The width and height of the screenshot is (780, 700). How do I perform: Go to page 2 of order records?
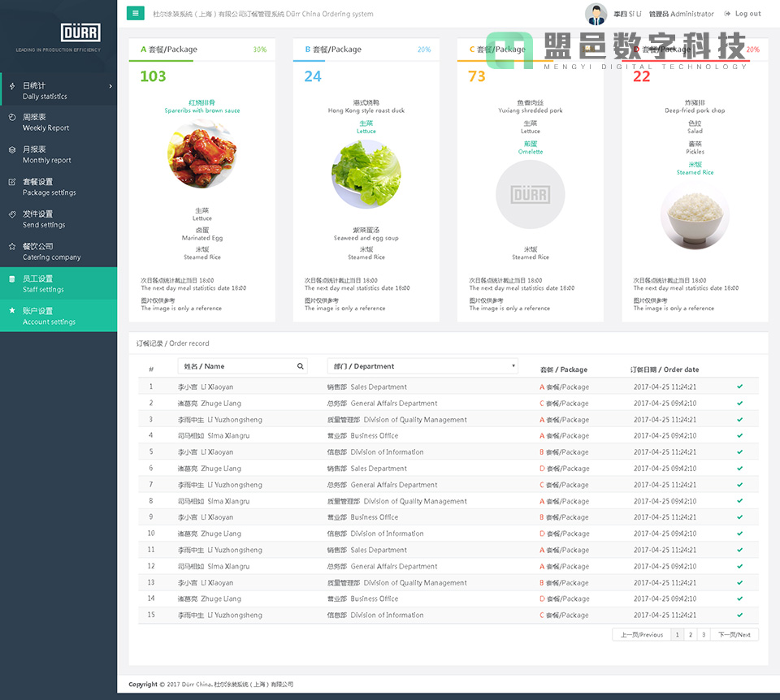[x=691, y=634]
